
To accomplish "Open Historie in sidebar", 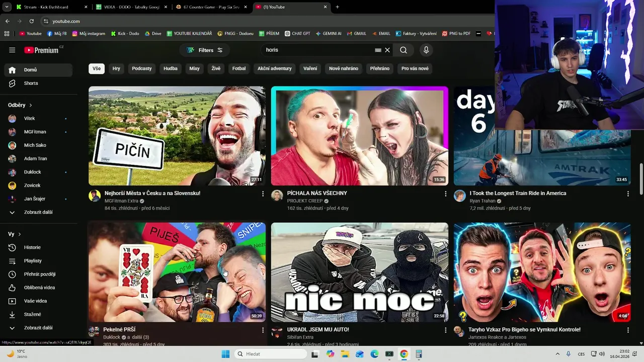I will coord(38,247).
